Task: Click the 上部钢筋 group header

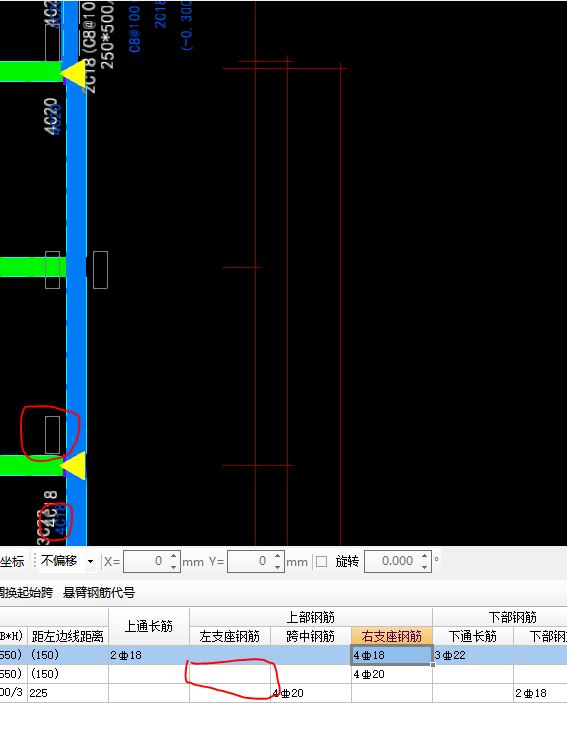Action: (311, 617)
